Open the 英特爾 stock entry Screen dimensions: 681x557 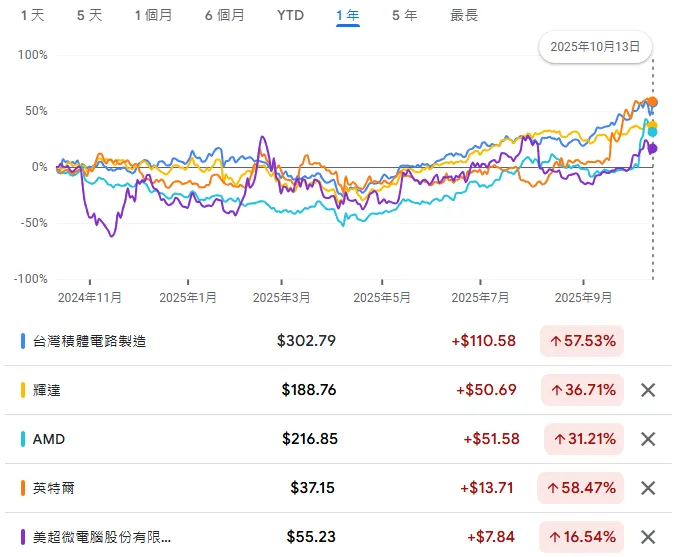tap(53, 488)
